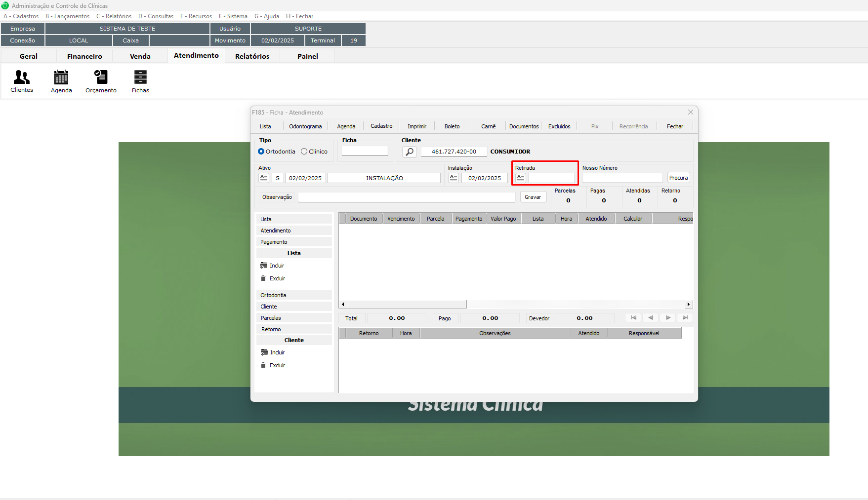This screenshot has width=868, height=500.
Task: Open the E - Recursos menu
Action: (x=196, y=16)
